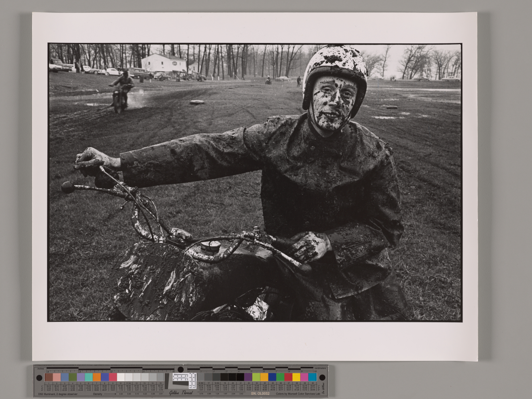Choose the lime green patch numbered 23
The image size is (532, 399).
coord(256,377)
